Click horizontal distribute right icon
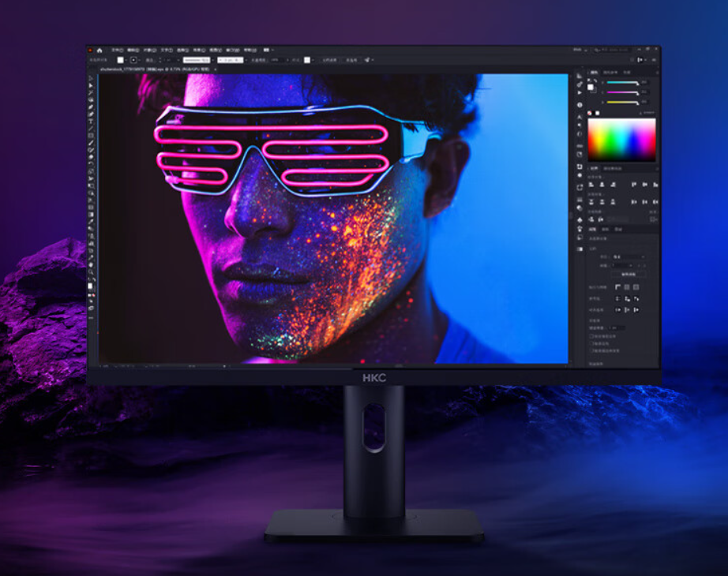The height and width of the screenshot is (576, 728). click(655, 202)
